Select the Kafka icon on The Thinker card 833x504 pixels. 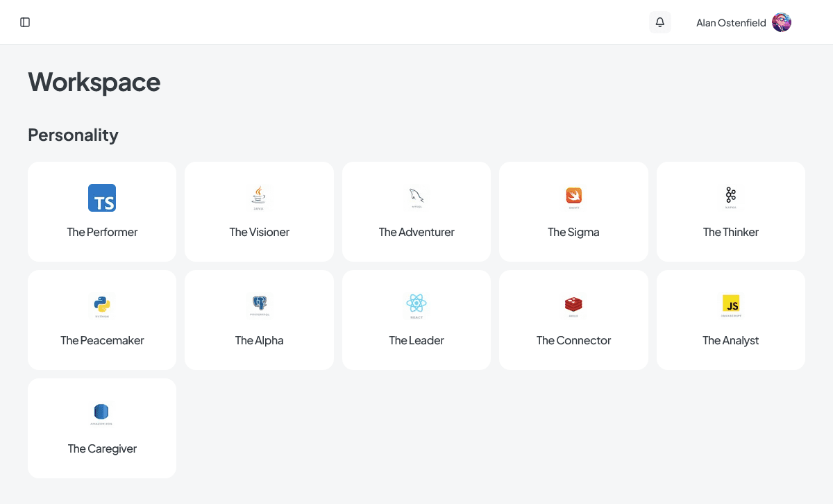(x=730, y=196)
